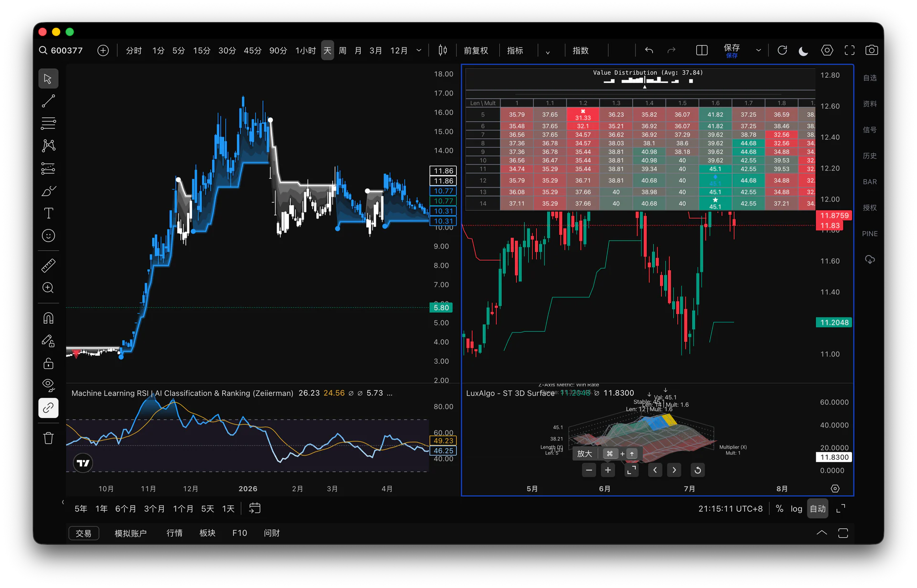
Task: Set range to 5年
Action: click(x=81, y=509)
